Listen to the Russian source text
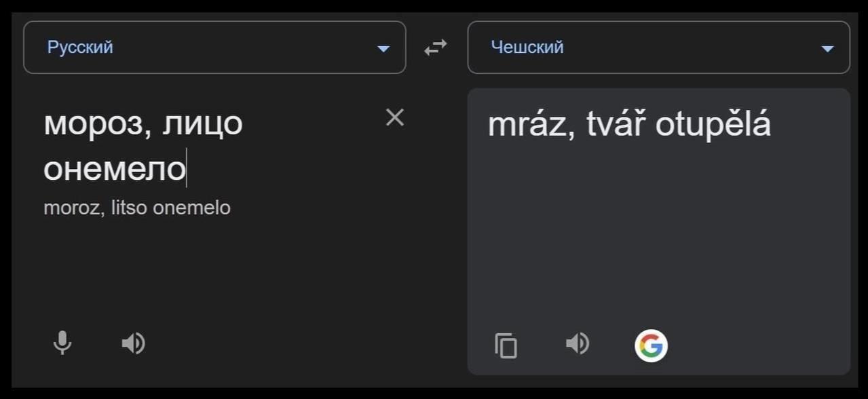The width and height of the screenshot is (868, 399). [x=133, y=343]
